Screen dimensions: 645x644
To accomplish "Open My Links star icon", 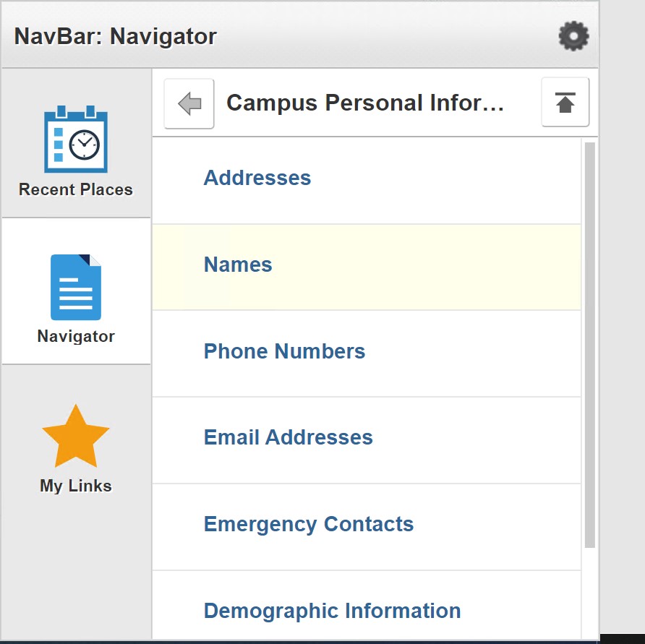I will point(76,435).
